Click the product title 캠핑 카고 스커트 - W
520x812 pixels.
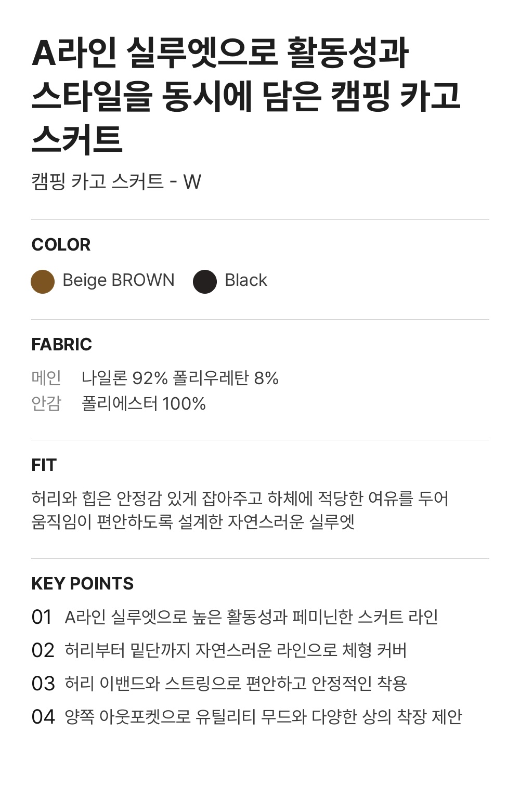[116, 181]
